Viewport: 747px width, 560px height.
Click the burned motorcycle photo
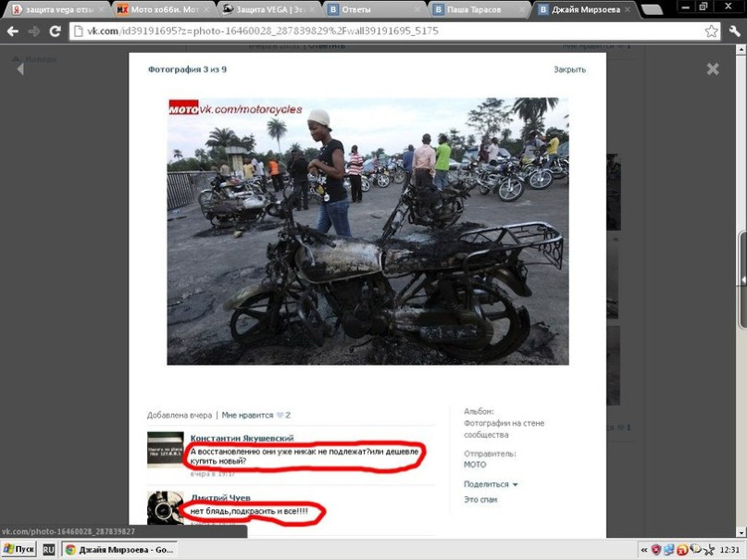367,231
